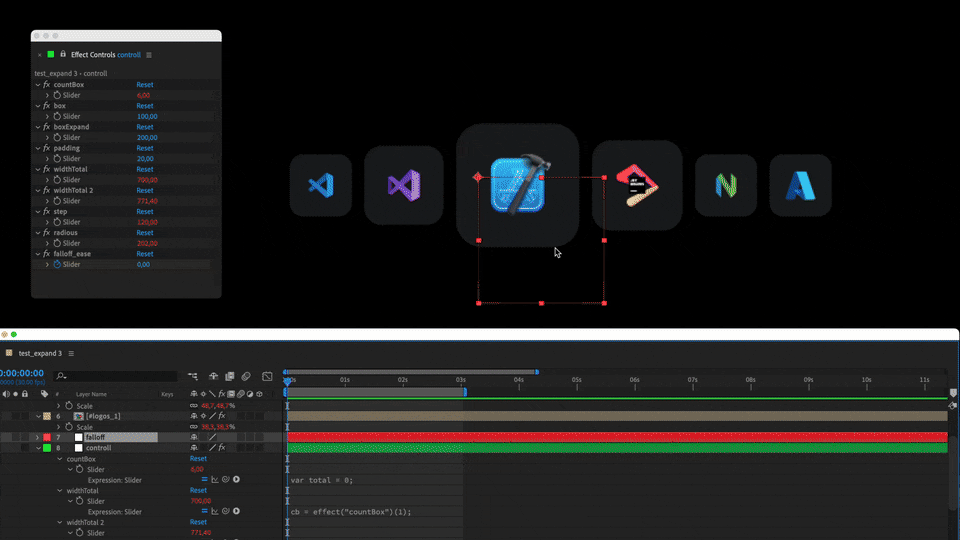Click the Effect Controls controll tab title
960x540 pixels.
pos(105,54)
